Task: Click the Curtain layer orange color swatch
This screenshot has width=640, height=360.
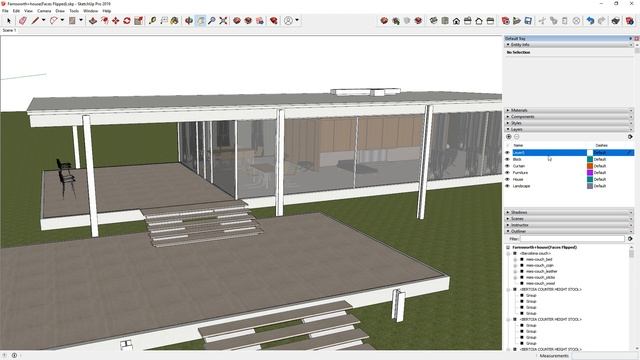Action: click(x=590, y=166)
